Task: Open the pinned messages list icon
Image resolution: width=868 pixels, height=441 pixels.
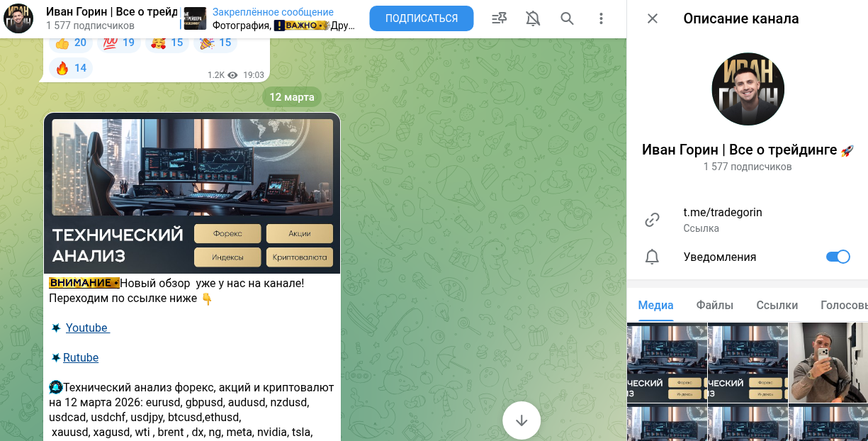Action: click(x=499, y=19)
